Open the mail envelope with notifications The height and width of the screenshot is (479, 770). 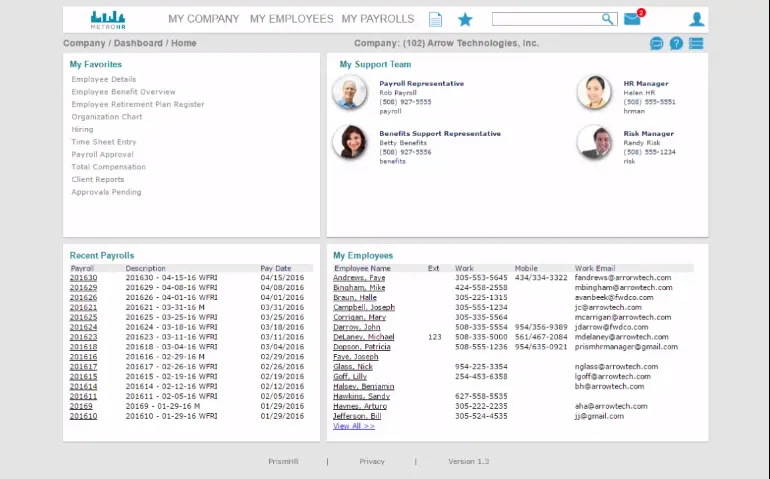click(x=633, y=18)
